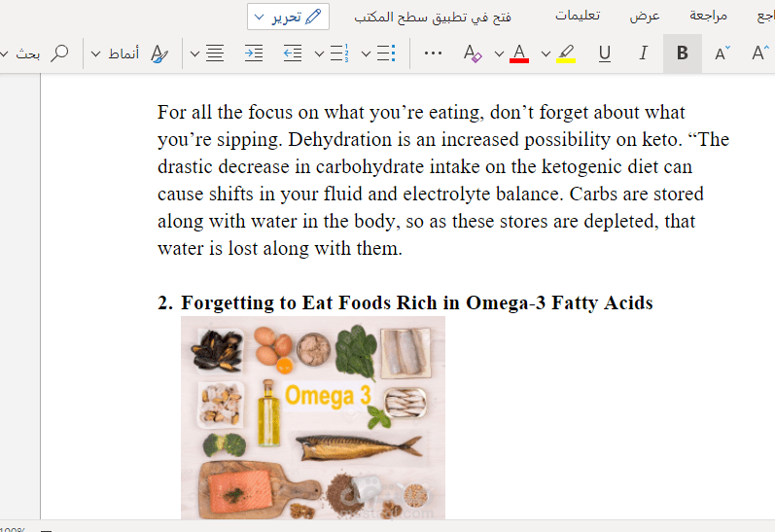Screen dimensions: 775x532
Task: Apply bulleted list
Action: click(386, 53)
